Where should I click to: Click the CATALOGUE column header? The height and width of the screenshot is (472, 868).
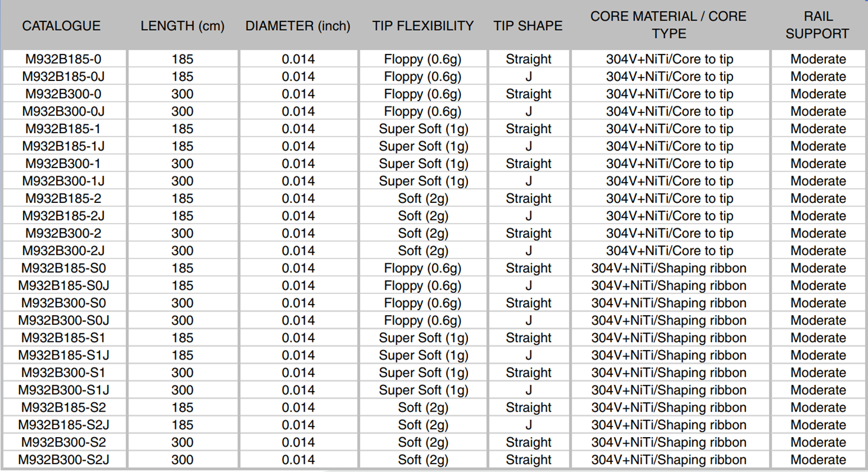[62, 26]
